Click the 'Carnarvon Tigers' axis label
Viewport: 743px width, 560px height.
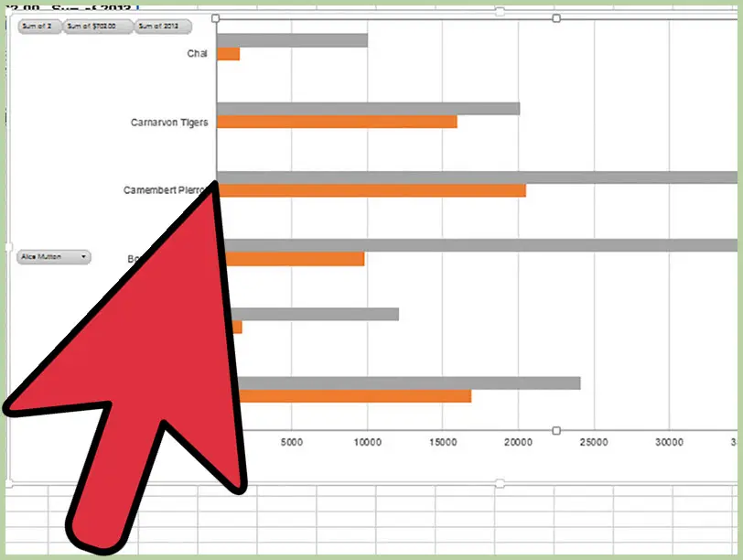click(169, 122)
